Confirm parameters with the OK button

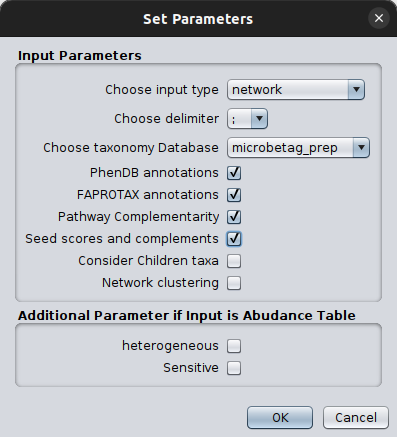tap(280, 417)
